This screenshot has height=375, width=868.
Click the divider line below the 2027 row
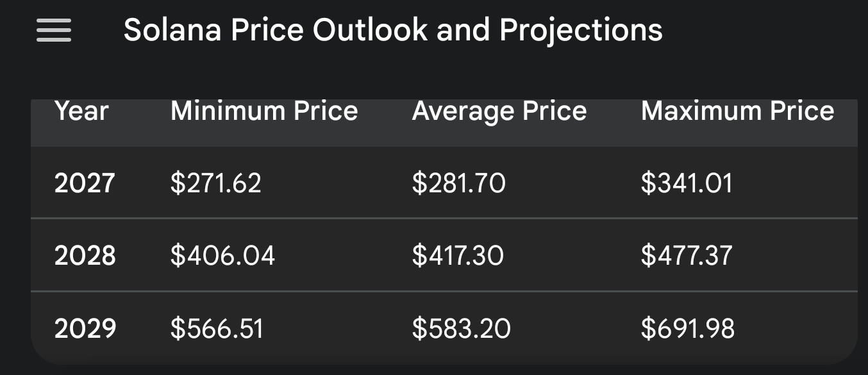444,219
